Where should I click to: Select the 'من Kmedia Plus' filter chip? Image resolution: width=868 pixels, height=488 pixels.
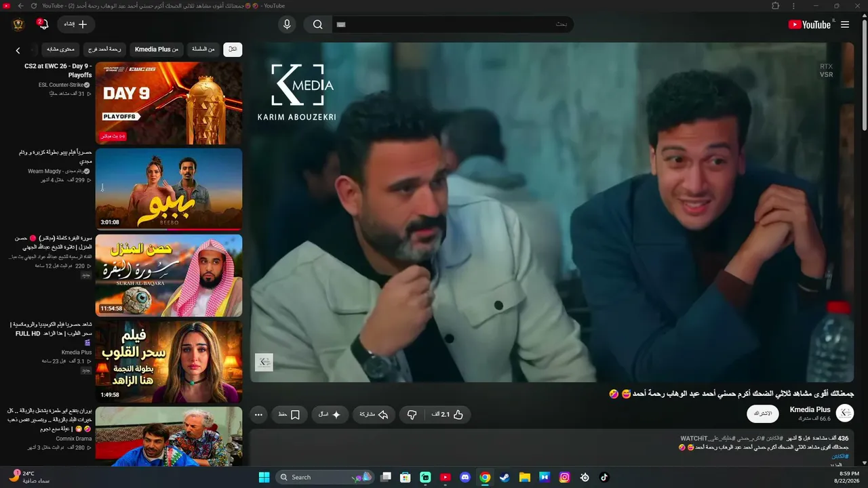pyautogui.click(x=157, y=49)
